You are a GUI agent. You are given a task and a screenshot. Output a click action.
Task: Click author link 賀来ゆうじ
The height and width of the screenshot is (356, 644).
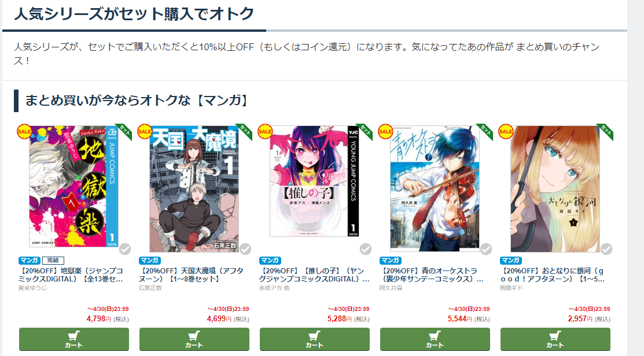pos(32,288)
